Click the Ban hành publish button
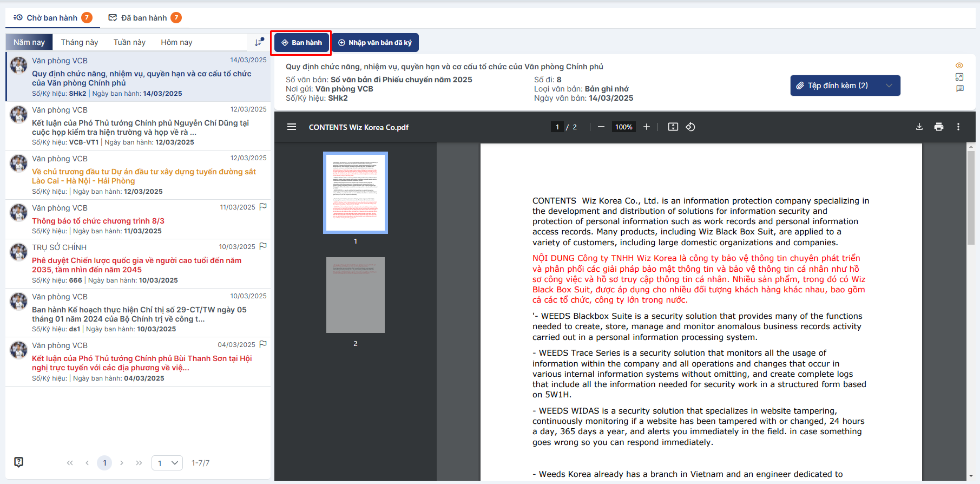Image resolution: width=980 pixels, height=484 pixels. click(x=301, y=43)
